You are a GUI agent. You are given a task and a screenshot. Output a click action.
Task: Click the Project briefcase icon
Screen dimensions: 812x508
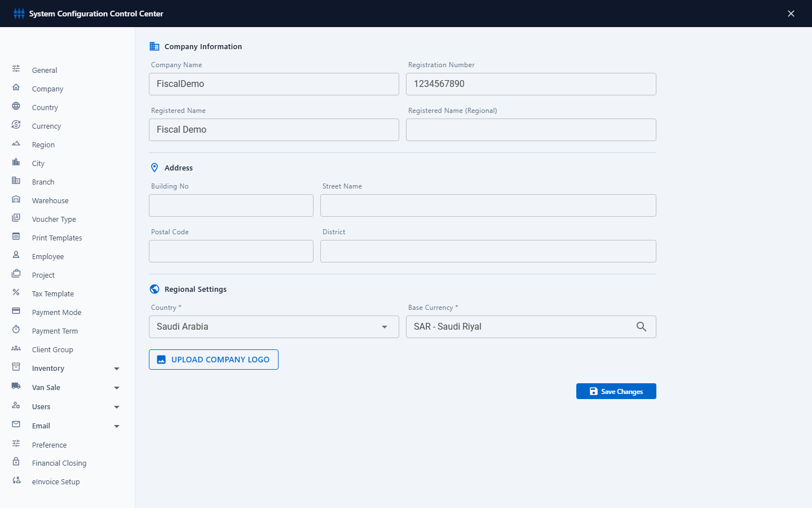tap(16, 274)
